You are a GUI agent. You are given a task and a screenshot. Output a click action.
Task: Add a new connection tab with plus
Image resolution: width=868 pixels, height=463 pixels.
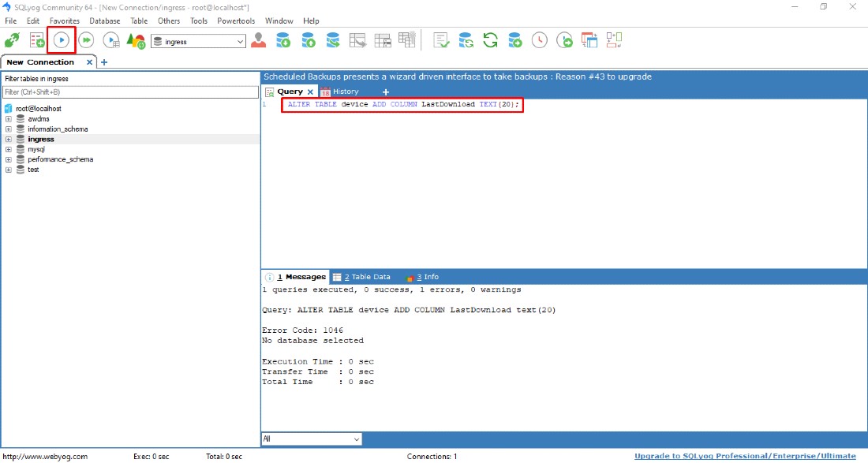pyautogui.click(x=104, y=62)
